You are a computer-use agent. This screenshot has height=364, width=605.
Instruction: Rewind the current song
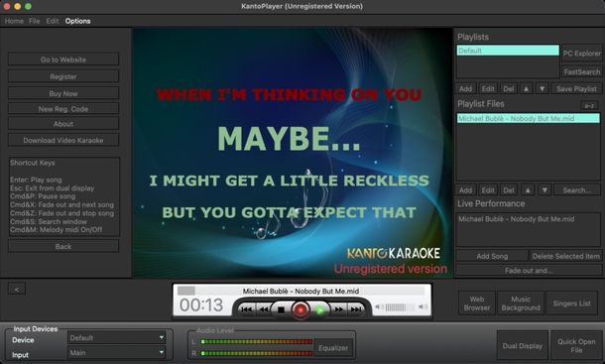(264, 309)
